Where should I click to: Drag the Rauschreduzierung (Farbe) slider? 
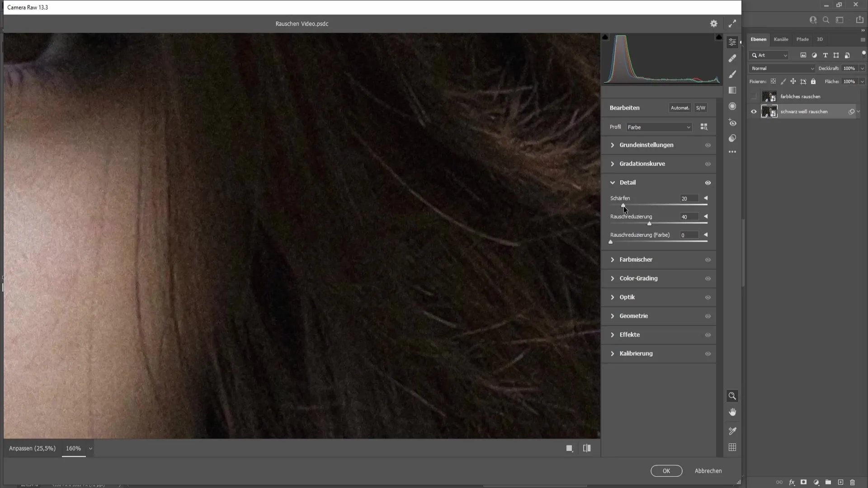tap(611, 241)
